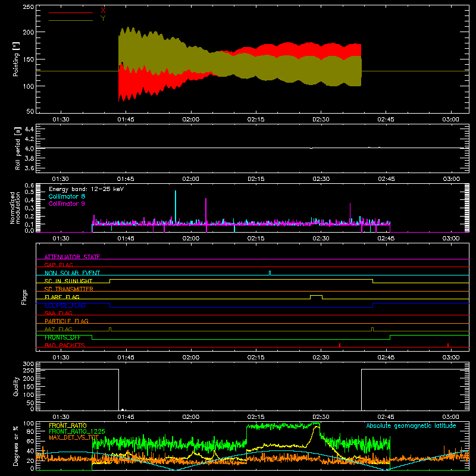Click the SC_IN_SUNLIGHT flag label
The height and width of the screenshot is (476, 476).
(68, 281)
